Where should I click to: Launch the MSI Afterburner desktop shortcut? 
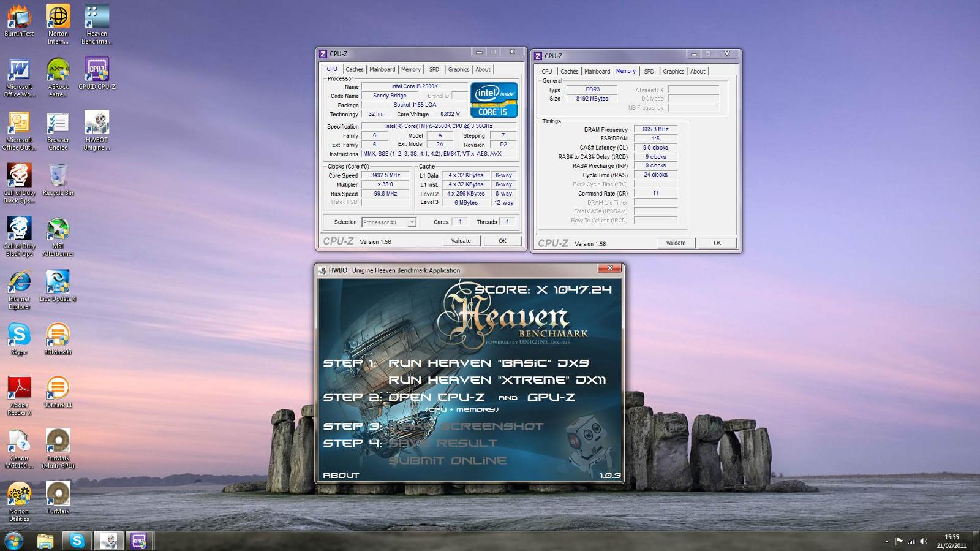[x=58, y=237]
